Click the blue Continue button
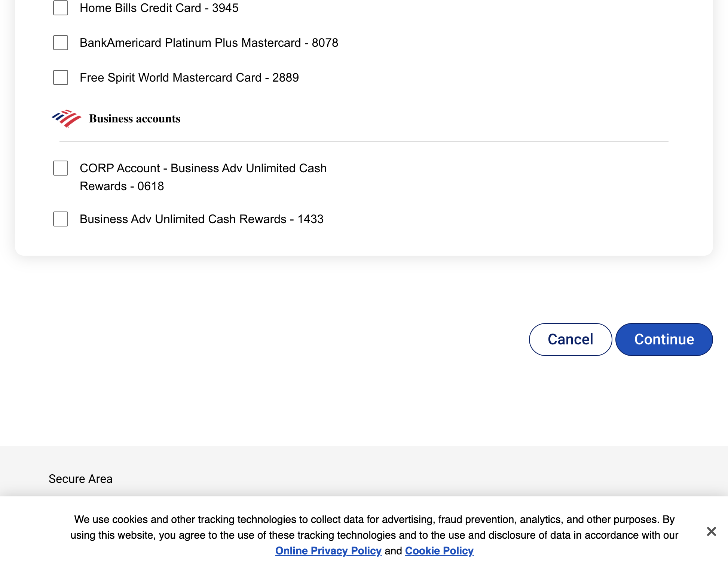This screenshot has height=566, width=728. (664, 340)
